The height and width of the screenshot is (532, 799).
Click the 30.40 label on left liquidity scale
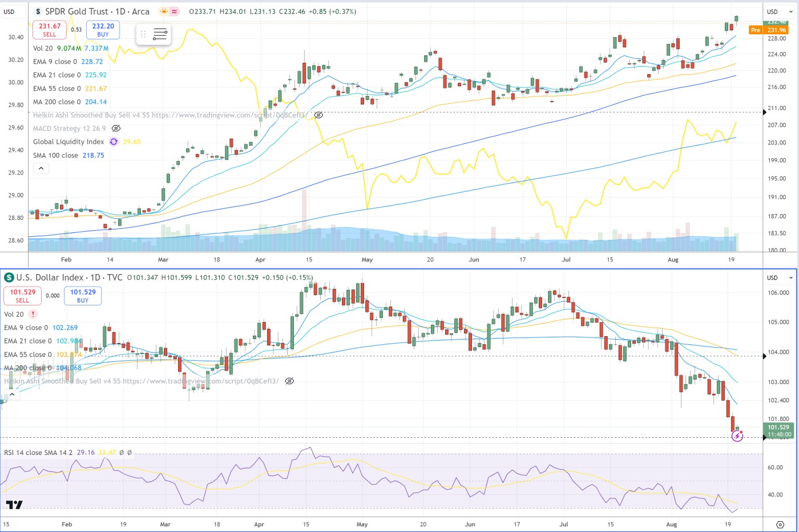[x=16, y=37]
